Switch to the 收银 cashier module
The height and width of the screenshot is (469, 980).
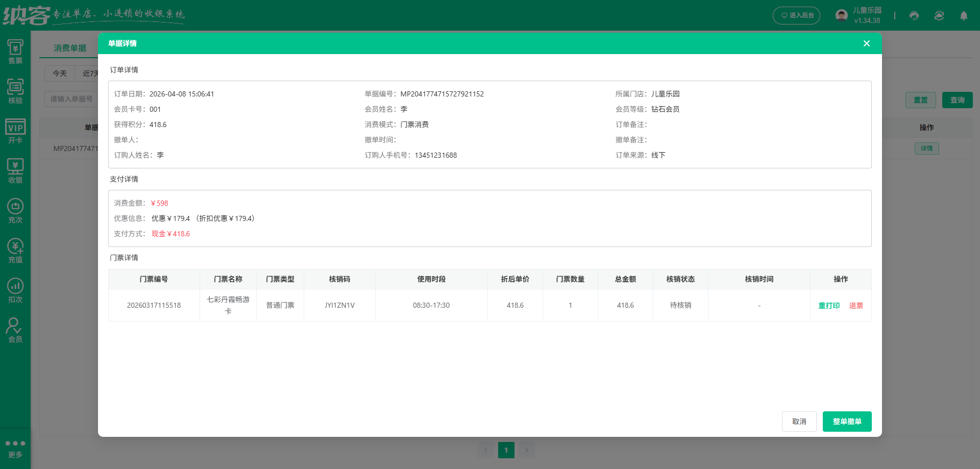(15, 170)
